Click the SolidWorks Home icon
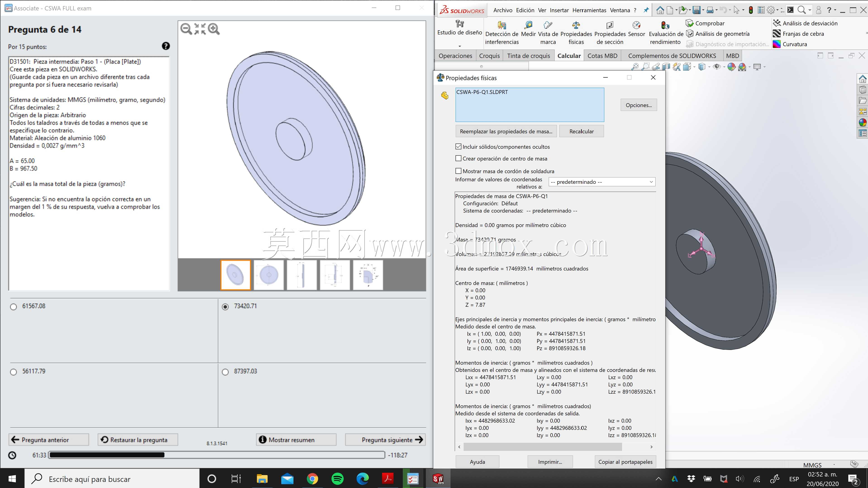 point(660,10)
